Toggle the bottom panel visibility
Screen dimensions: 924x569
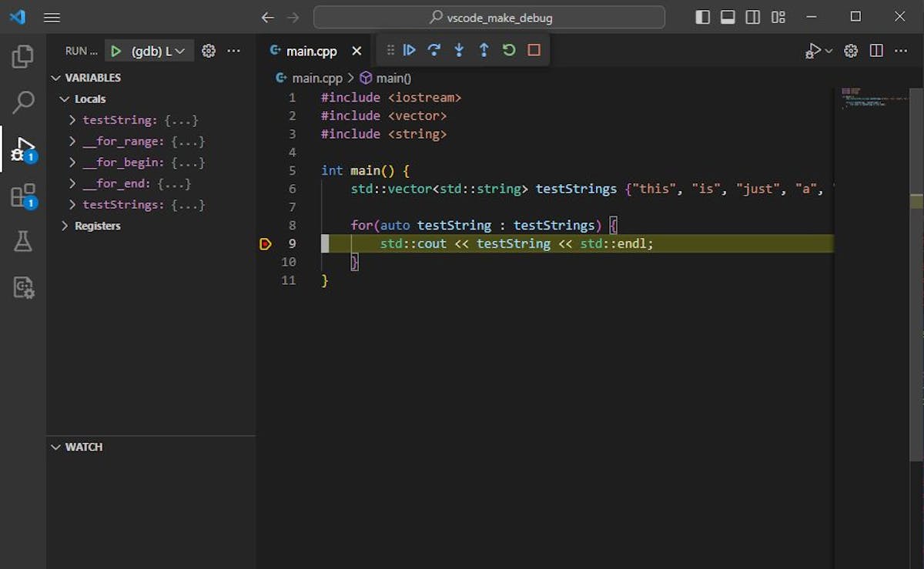tap(727, 16)
